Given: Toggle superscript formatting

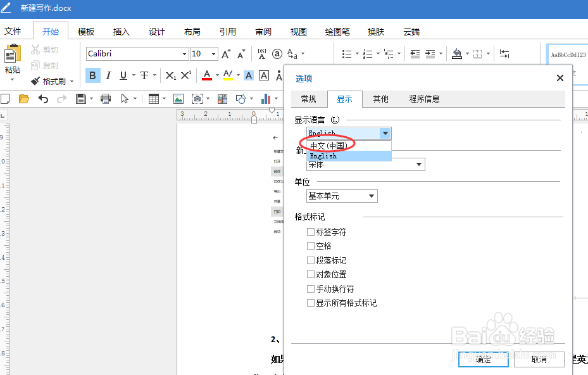Looking at the screenshot, I should 185,75.
